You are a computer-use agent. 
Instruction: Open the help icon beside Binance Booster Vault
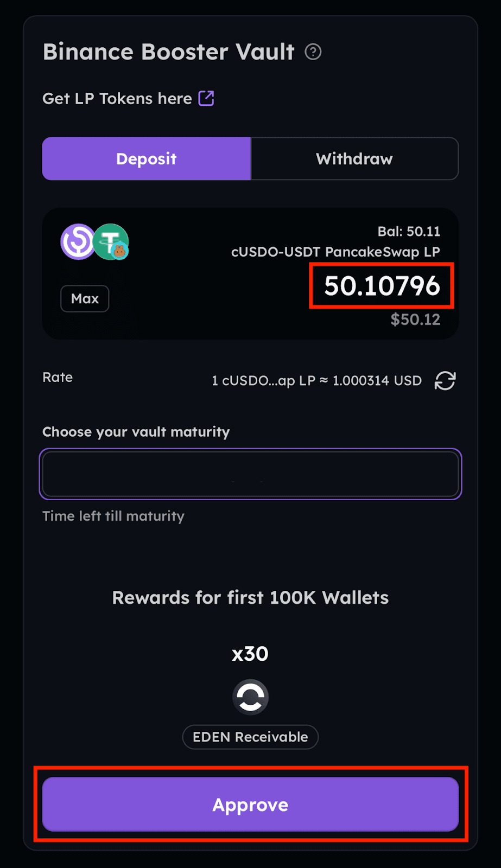click(x=313, y=52)
